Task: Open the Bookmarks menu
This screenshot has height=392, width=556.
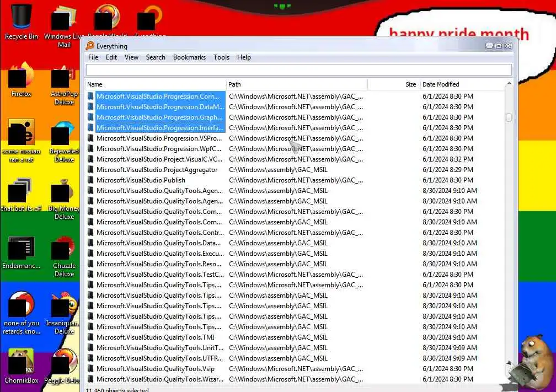Action: pos(189,57)
